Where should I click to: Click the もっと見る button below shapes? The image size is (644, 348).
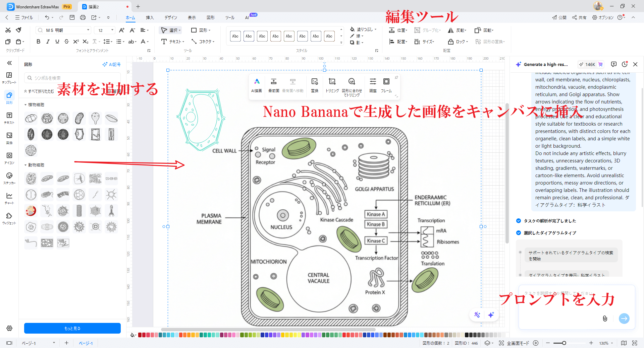pyautogui.click(x=72, y=328)
